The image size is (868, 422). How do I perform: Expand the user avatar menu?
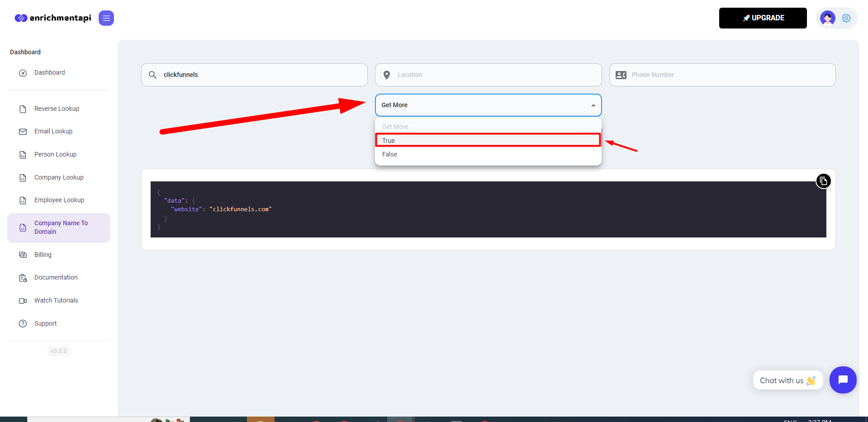(x=827, y=18)
